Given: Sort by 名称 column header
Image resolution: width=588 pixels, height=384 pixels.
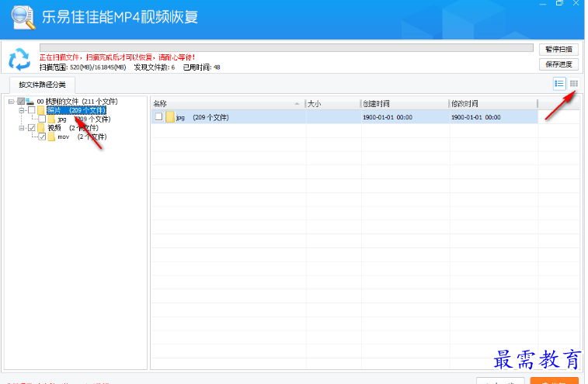Looking at the screenshot, I should (228, 104).
